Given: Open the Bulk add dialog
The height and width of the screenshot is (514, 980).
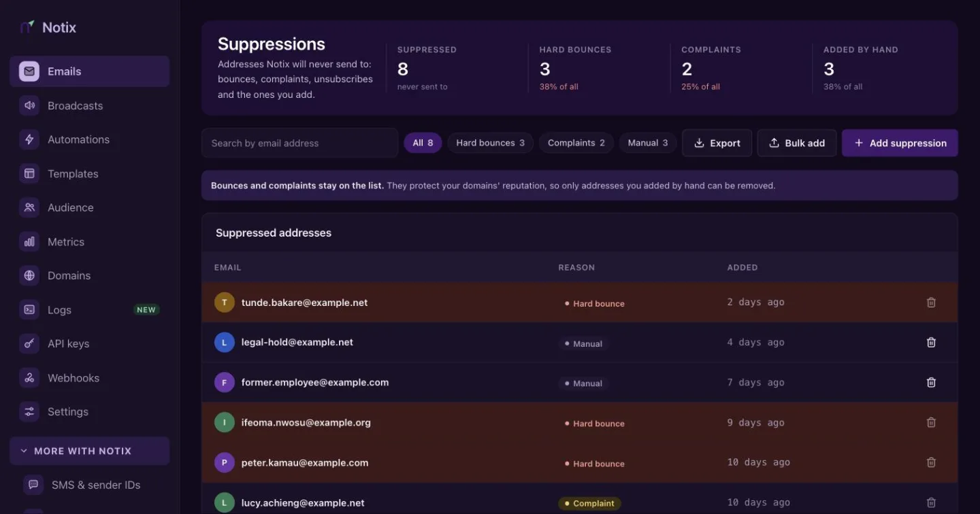Looking at the screenshot, I should point(796,143).
